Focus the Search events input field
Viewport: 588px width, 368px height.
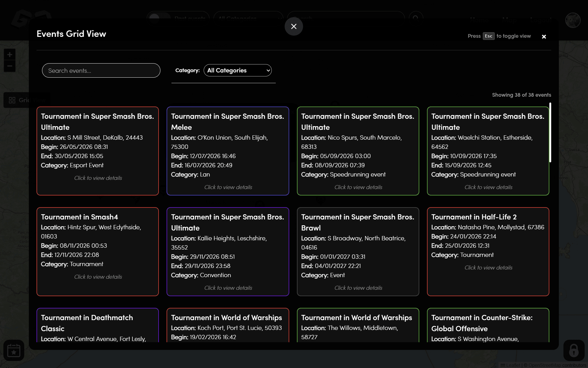(101, 71)
